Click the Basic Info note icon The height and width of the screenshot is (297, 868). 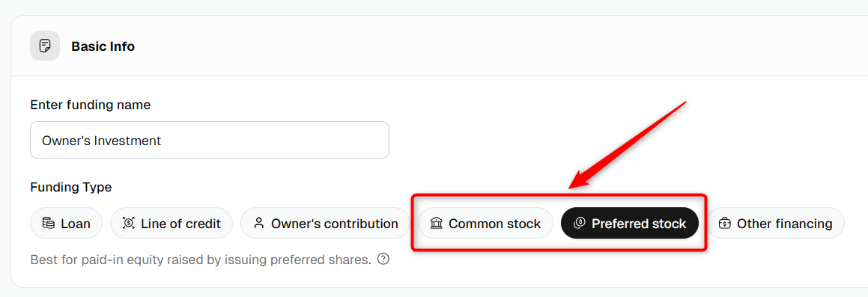click(x=45, y=46)
